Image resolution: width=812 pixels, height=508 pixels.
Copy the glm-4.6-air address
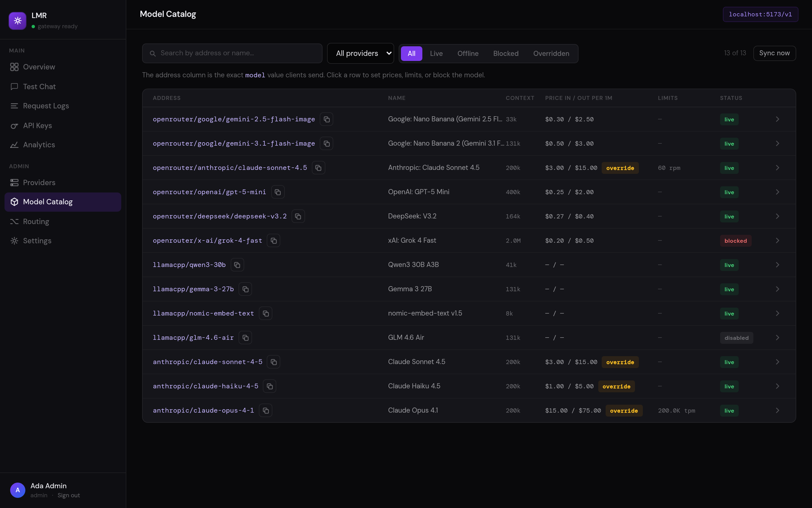point(245,338)
